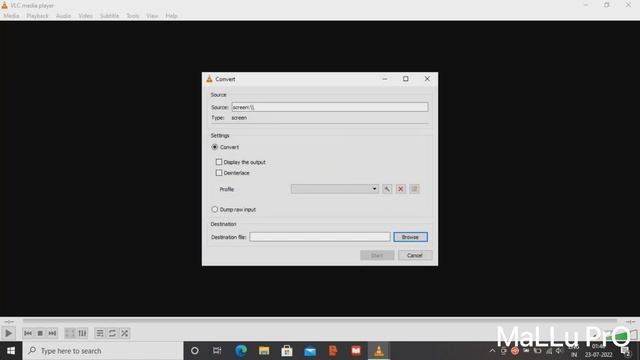This screenshot has height=360, width=640.
Task: Open the Profile dropdown
Action: coord(335,189)
